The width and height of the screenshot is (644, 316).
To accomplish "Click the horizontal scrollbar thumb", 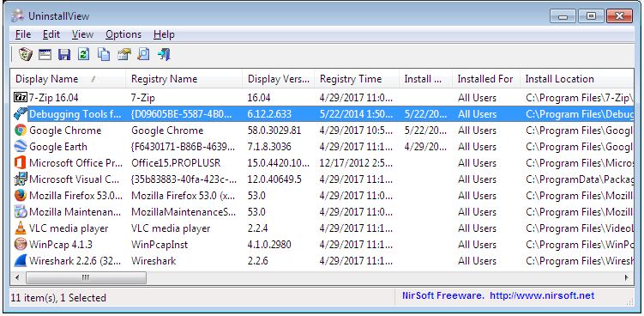I will click(x=86, y=277).
